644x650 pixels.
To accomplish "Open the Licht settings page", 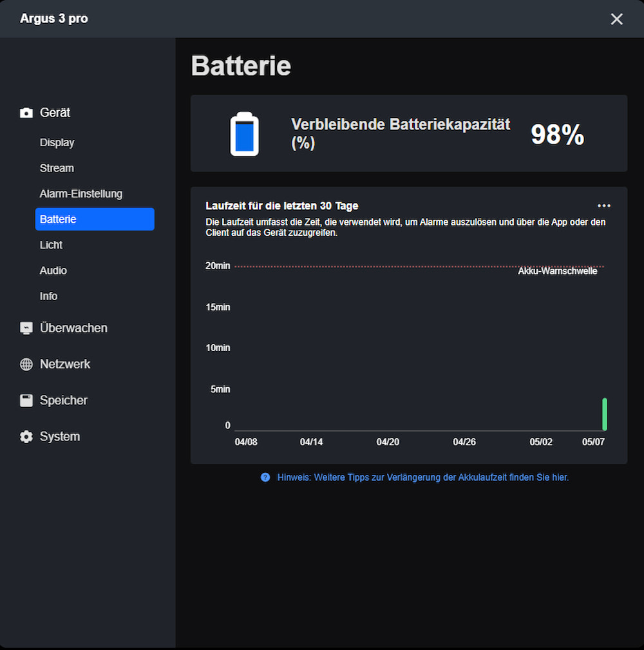I will point(51,245).
